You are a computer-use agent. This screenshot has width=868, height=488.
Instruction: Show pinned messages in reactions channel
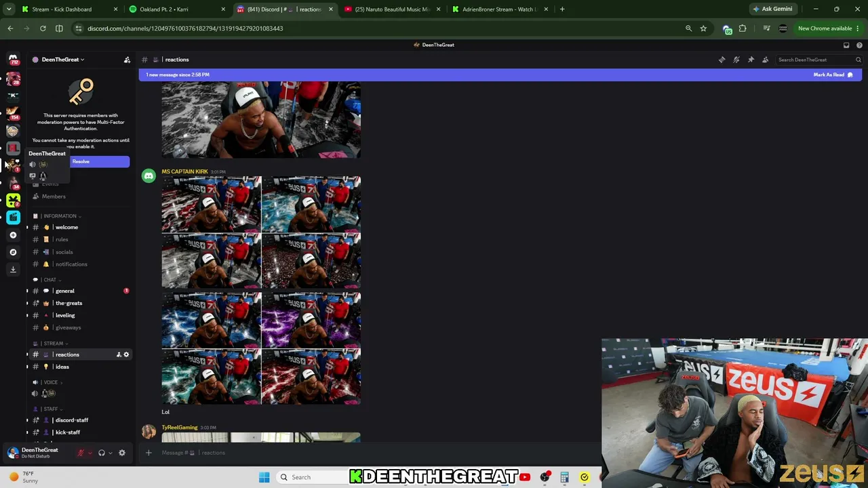coord(751,60)
